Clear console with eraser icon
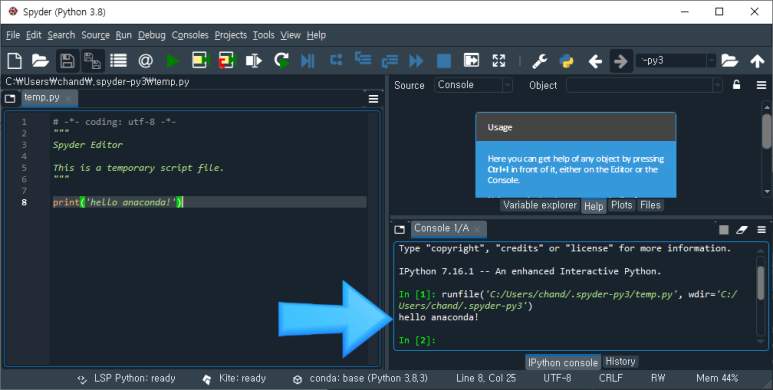 point(742,230)
